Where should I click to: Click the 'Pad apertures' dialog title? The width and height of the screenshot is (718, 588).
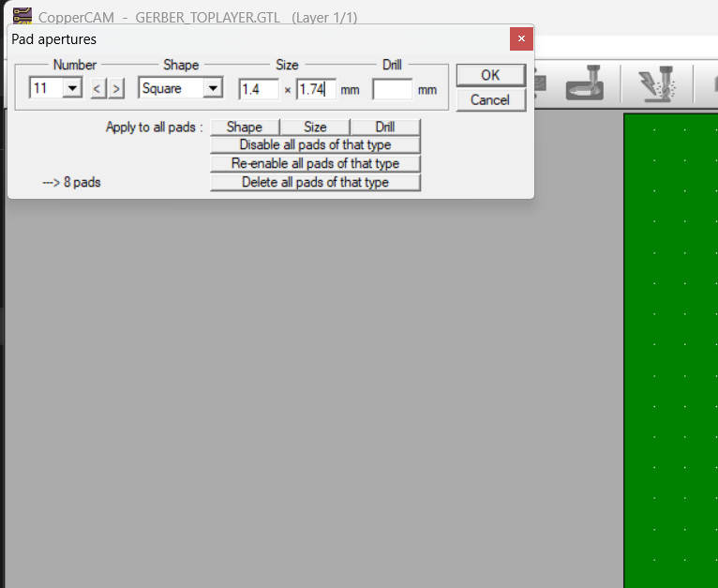click(x=54, y=39)
